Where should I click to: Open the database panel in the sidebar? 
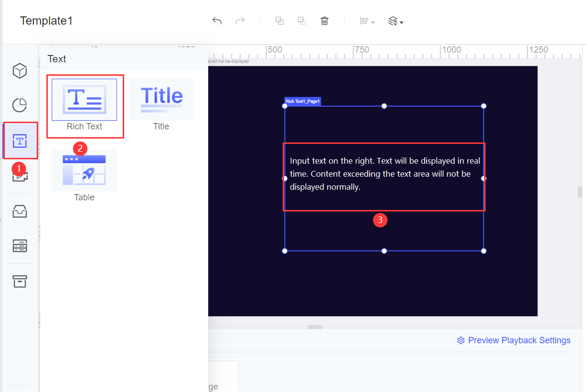click(x=19, y=246)
